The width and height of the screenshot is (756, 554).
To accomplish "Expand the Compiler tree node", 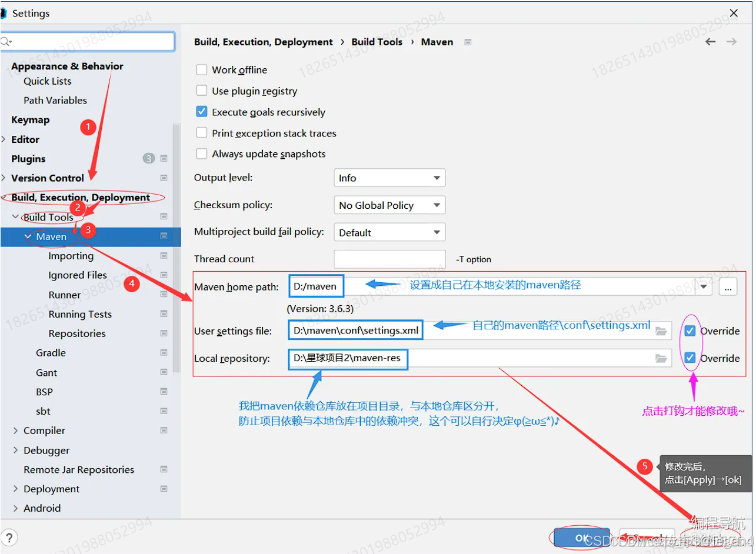I will (15, 430).
